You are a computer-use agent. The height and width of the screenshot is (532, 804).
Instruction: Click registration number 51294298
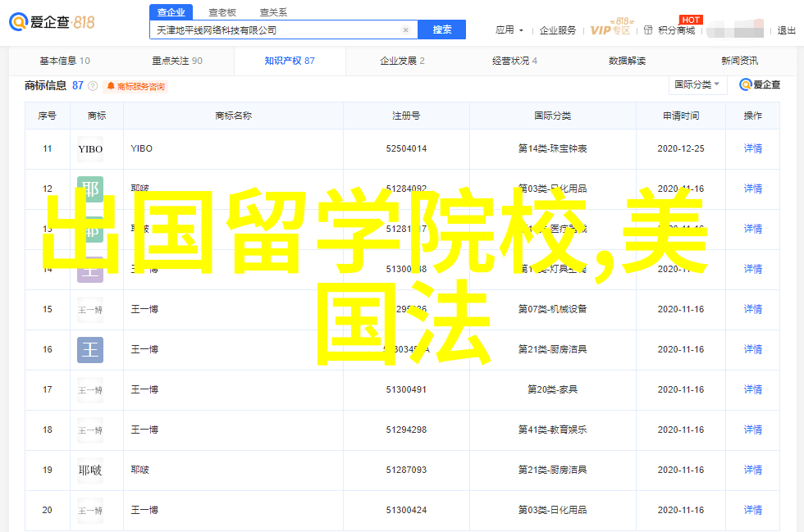click(x=406, y=430)
